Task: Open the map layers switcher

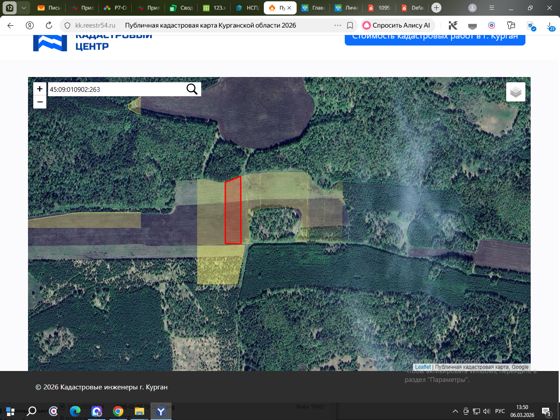Action: pyautogui.click(x=515, y=92)
